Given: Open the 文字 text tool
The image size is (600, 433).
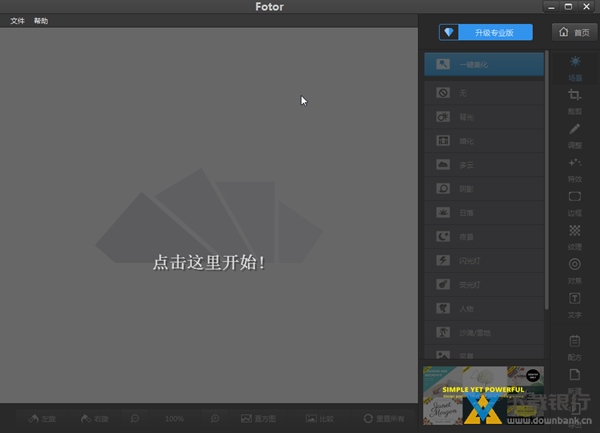Looking at the screenshot, I should point(575,305).
